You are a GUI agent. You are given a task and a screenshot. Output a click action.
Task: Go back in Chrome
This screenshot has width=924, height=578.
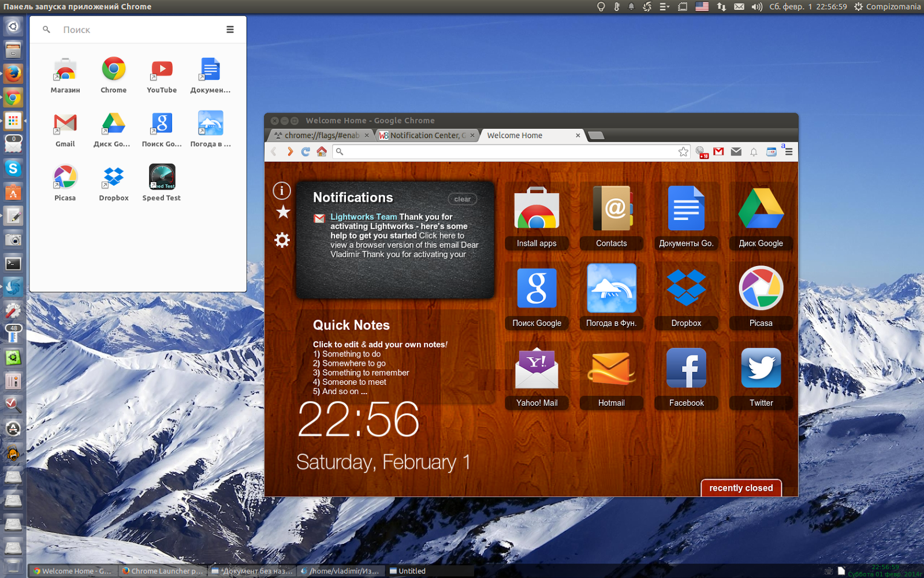[274, 151]
